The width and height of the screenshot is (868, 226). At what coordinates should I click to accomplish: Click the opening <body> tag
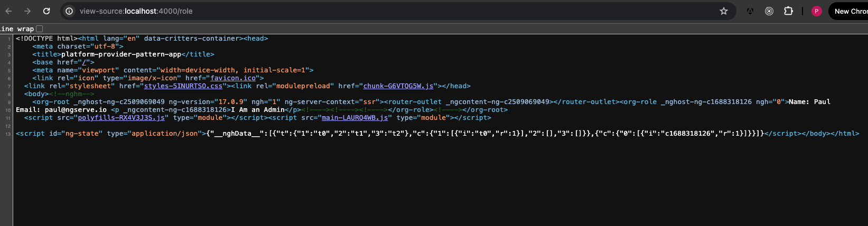(36, 94)
